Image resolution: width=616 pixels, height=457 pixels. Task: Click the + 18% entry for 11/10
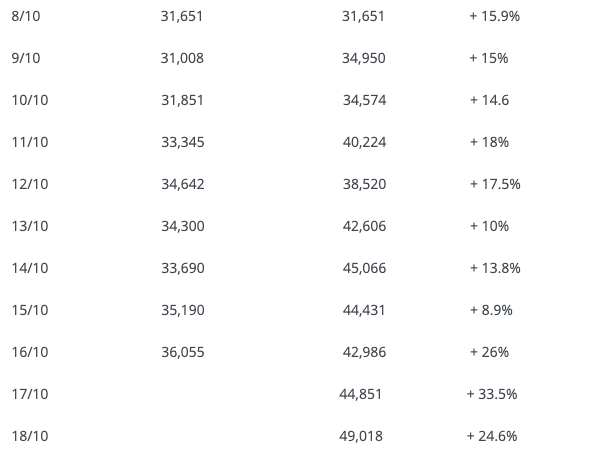pos(489,142)
